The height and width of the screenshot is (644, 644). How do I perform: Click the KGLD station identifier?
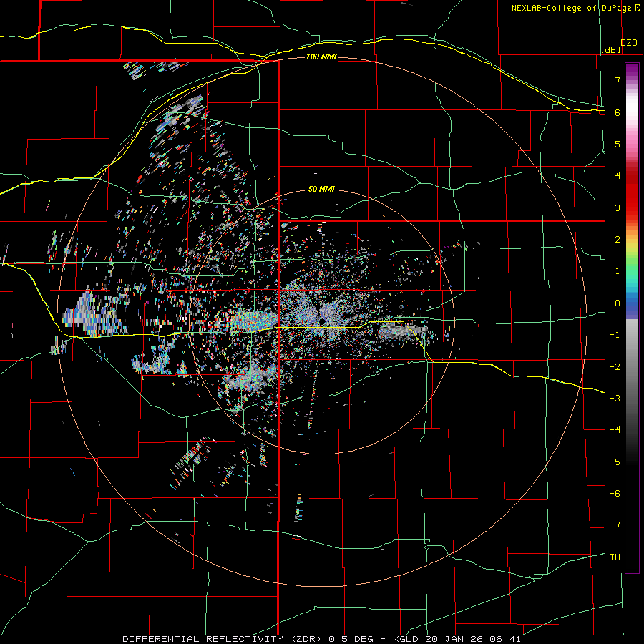click(406, 639)
